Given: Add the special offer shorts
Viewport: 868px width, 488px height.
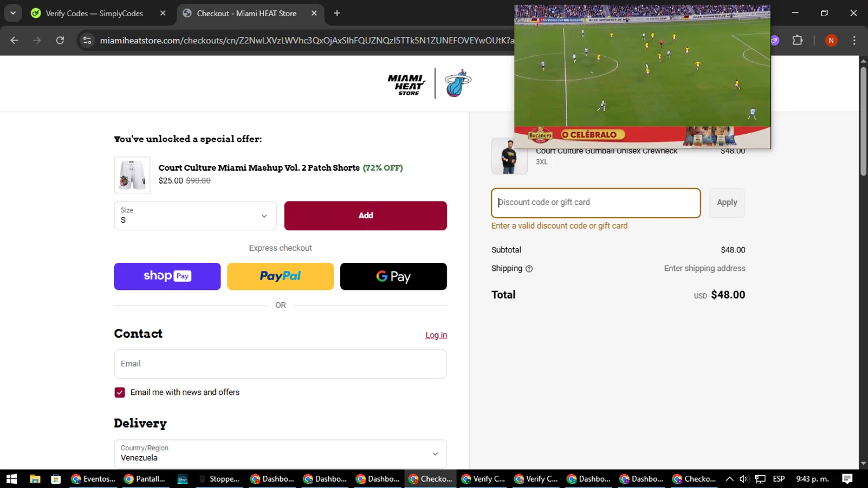Looking at the screenshot, I should click(365, 216).
